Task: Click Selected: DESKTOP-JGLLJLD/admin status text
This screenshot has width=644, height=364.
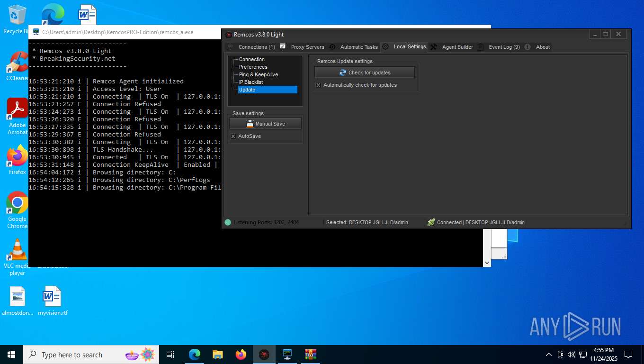Action: point(367,222)
